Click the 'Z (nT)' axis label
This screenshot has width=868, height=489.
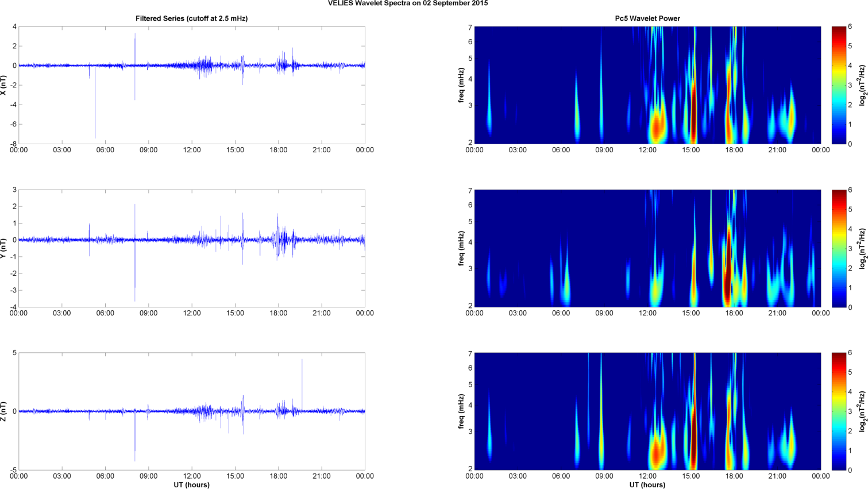coord(3,411)
